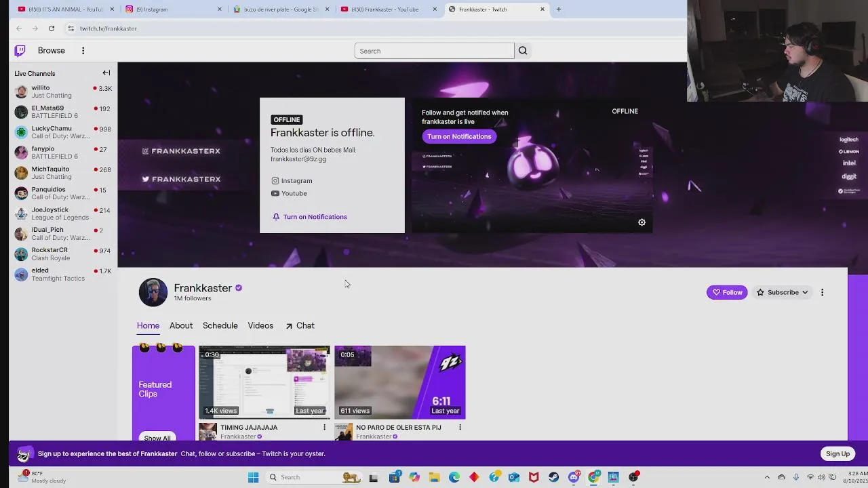This screenshot has width=868, height=488.
Task: Open willito live channel
Action: click(63, 91)
